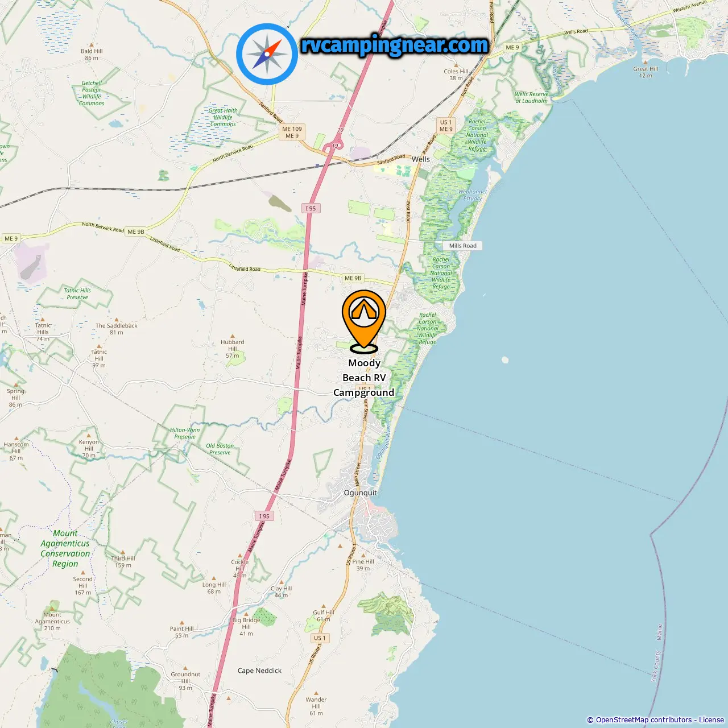Click the Moody Beach RV Campground label
Image resolution: width=728 pixels, height=728 pixels.
coord(364,378)
